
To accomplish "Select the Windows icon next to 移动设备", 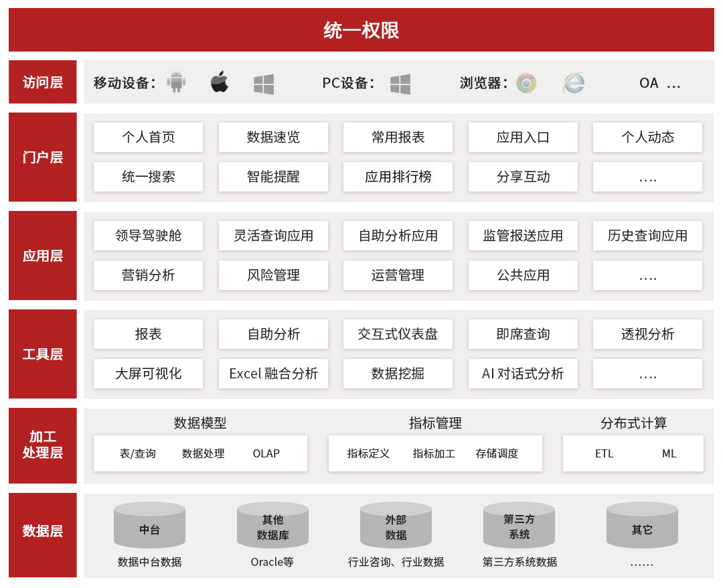I will tap(265, 83).
